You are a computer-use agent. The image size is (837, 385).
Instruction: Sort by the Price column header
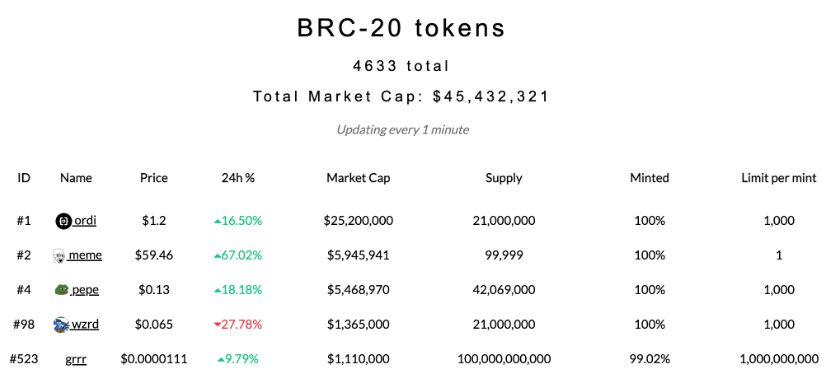coord(154,178)
